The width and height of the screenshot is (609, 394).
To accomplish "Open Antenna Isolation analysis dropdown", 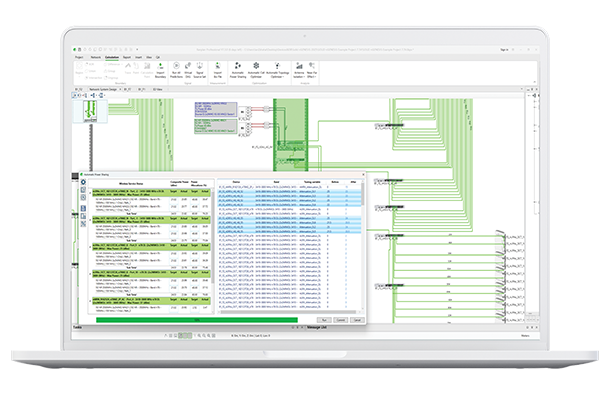I will (x=299, y=70).
